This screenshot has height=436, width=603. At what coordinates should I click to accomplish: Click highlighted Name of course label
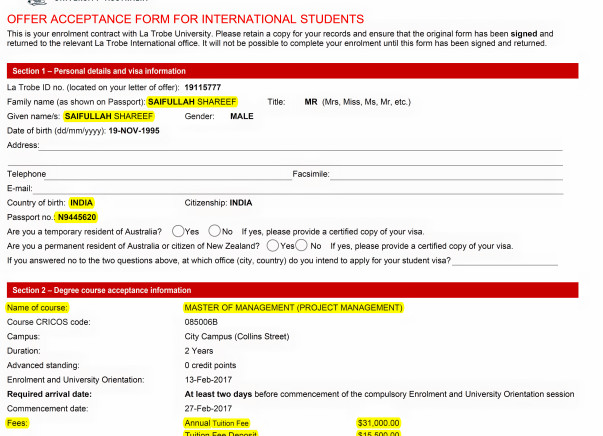click(x=37, y=308)
